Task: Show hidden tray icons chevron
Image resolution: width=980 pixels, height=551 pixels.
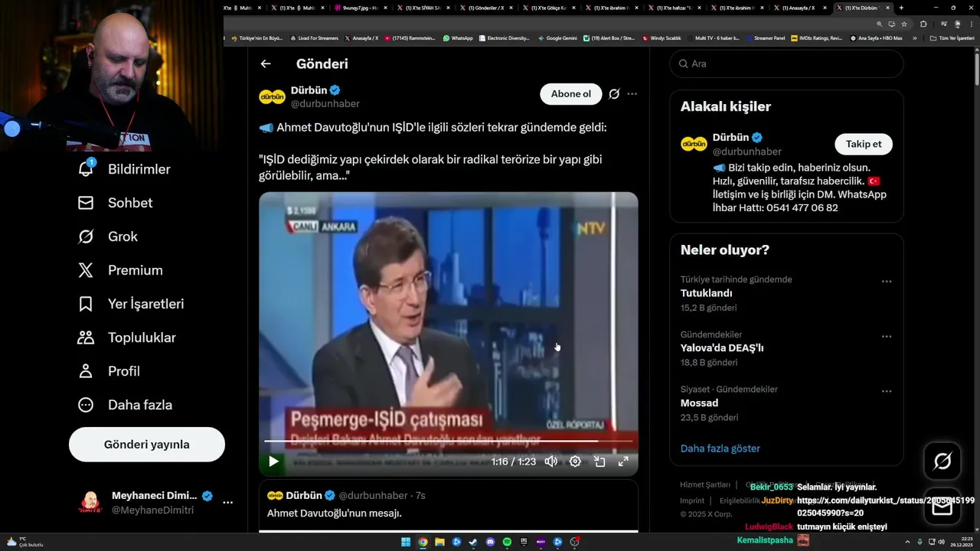Action: [x=909, y=542]
